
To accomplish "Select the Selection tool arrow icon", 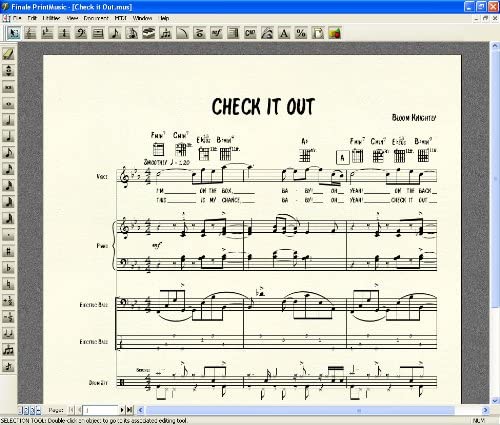I will coord(13,33).
